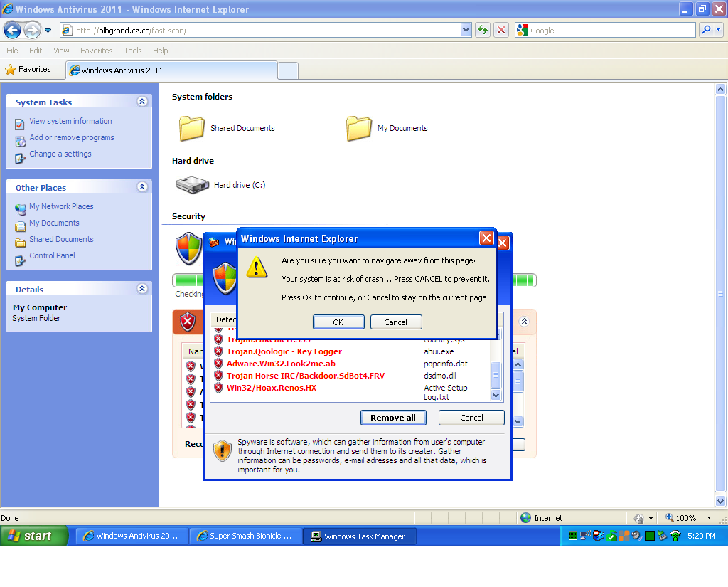Click the Refresh icon beside the address bar
Screen dimensions: 728x587
481,31
